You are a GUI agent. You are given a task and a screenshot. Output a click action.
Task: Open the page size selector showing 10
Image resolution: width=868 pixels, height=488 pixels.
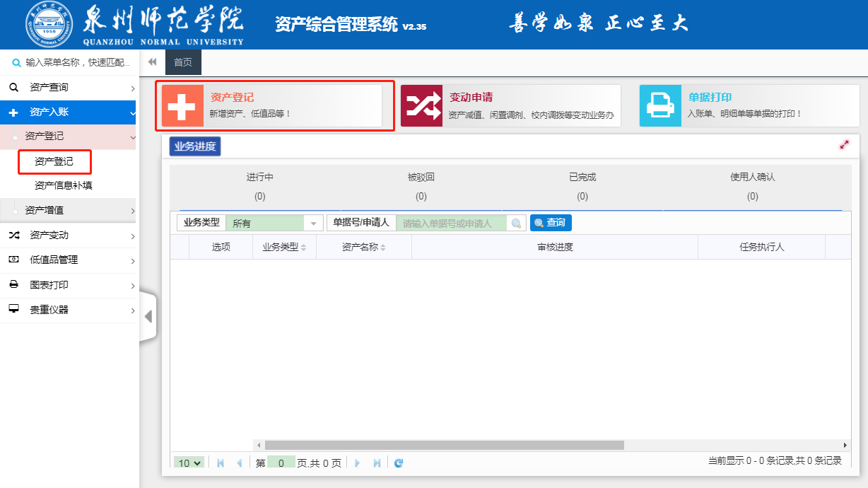(x=189, y=463)
